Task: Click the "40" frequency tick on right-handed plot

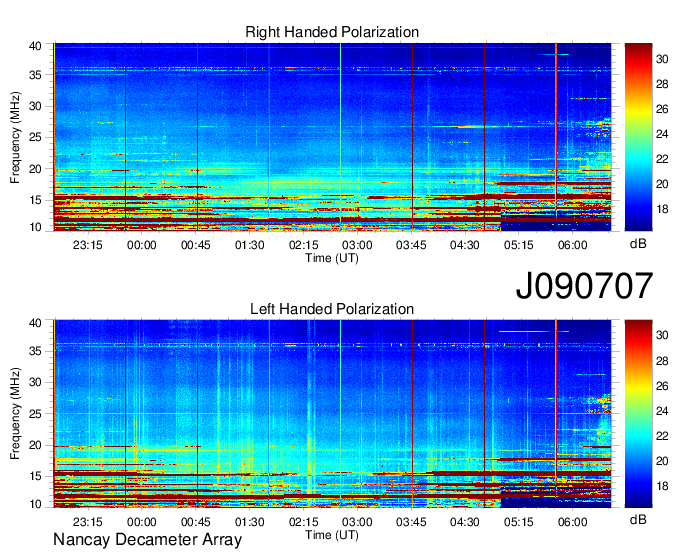Action: 35,46
